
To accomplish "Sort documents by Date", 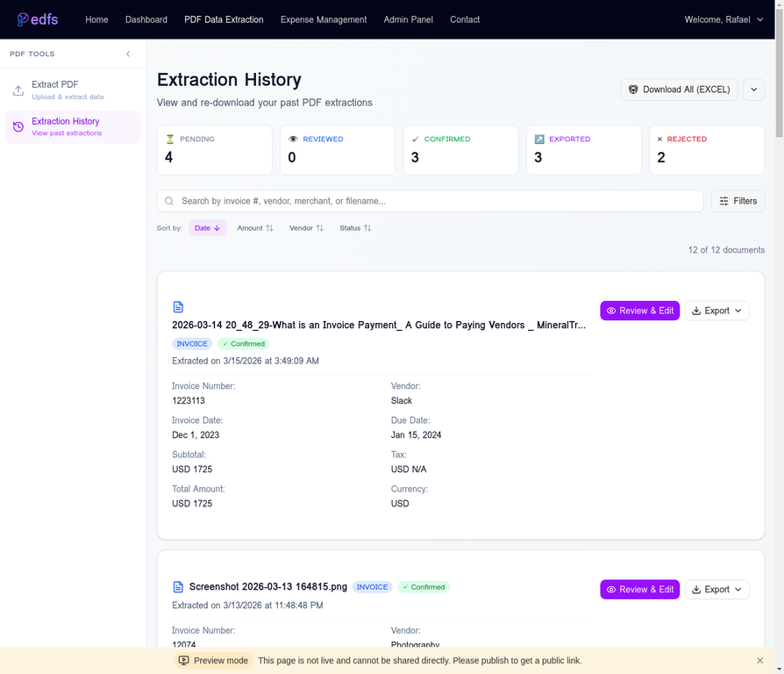I will click(x=208, y=228).
